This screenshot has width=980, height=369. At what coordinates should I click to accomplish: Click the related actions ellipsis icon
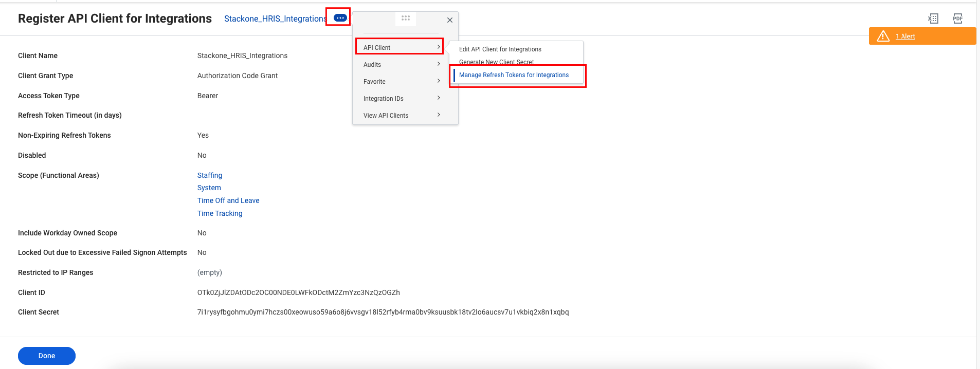[340, 18]
